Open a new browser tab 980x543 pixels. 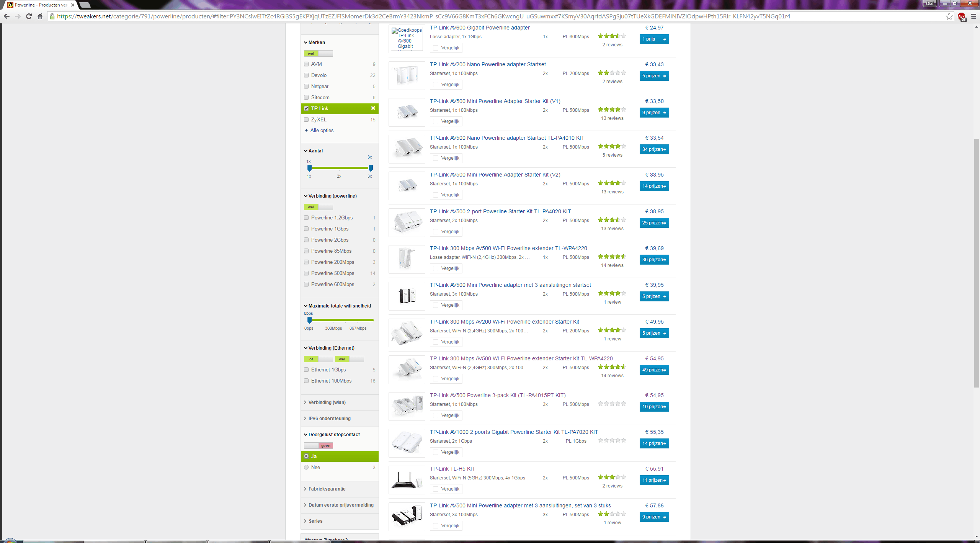click(x=85, y=5)
